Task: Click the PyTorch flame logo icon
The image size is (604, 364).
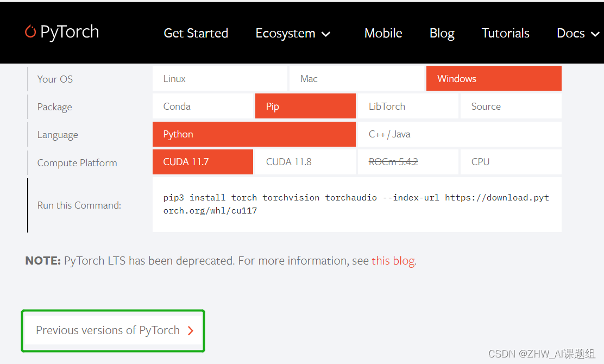Action: (30, 32)
